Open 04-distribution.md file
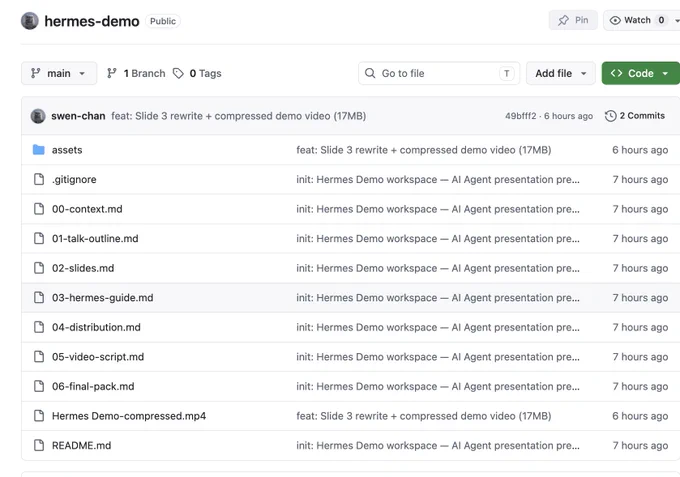This screenshot has height=477, width=680. (96, 327)
